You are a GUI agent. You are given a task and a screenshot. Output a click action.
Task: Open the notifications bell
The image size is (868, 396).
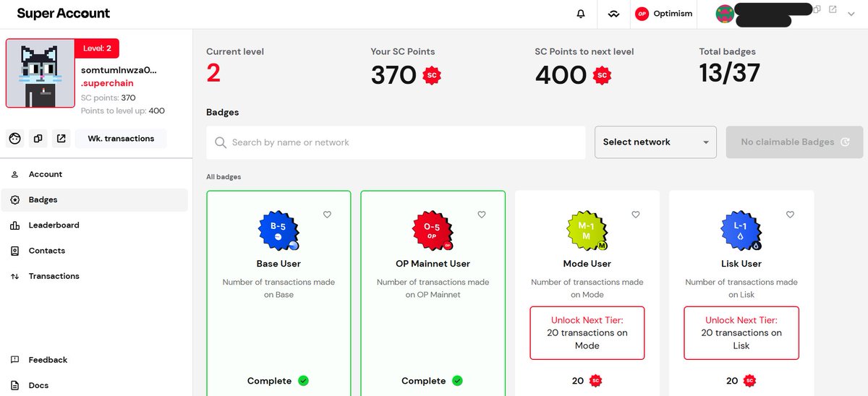(x=580, y=14)
